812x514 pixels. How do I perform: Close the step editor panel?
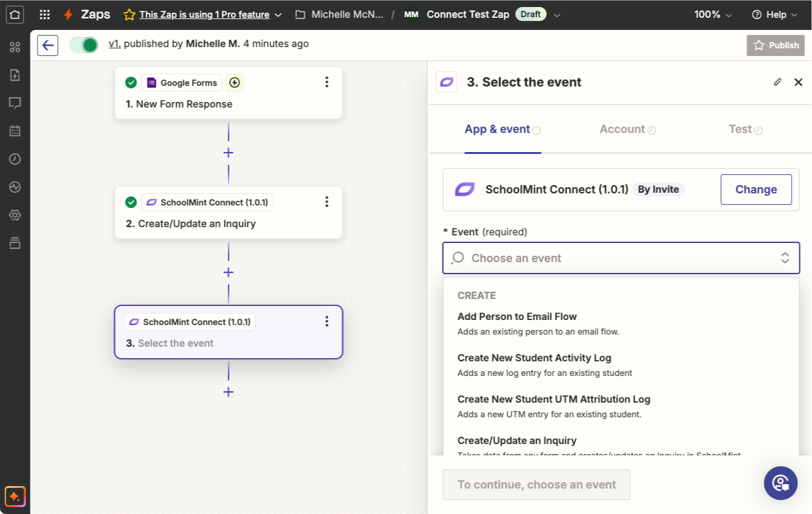click(799, 82)
